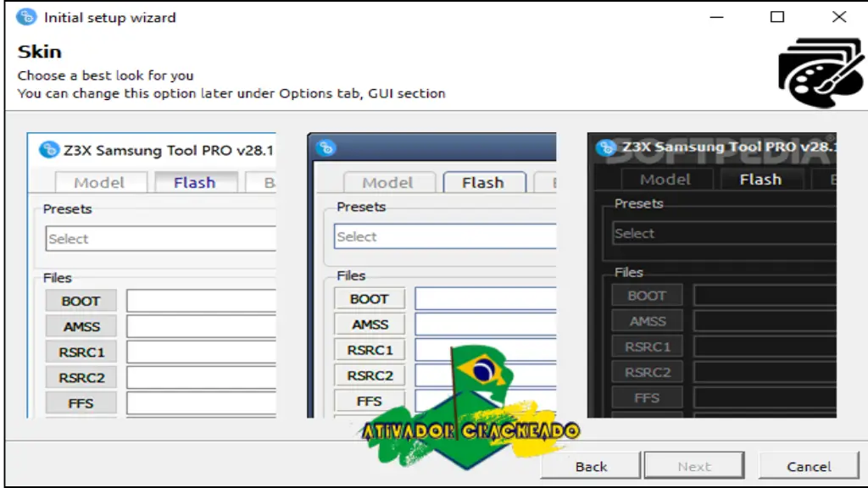Click Z3X logo icon in blue skin preview

(x=326, y=147)
